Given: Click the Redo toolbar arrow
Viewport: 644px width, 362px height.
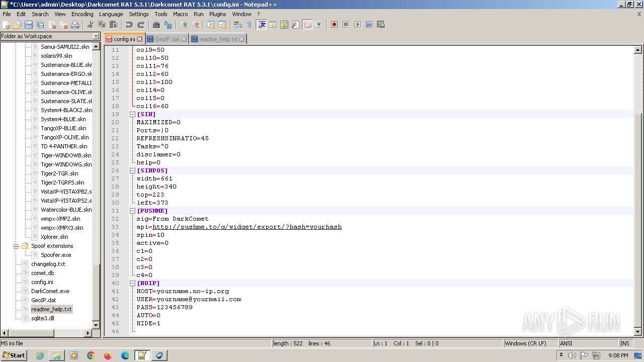Looking at the screenshot, I should point(141,25).
